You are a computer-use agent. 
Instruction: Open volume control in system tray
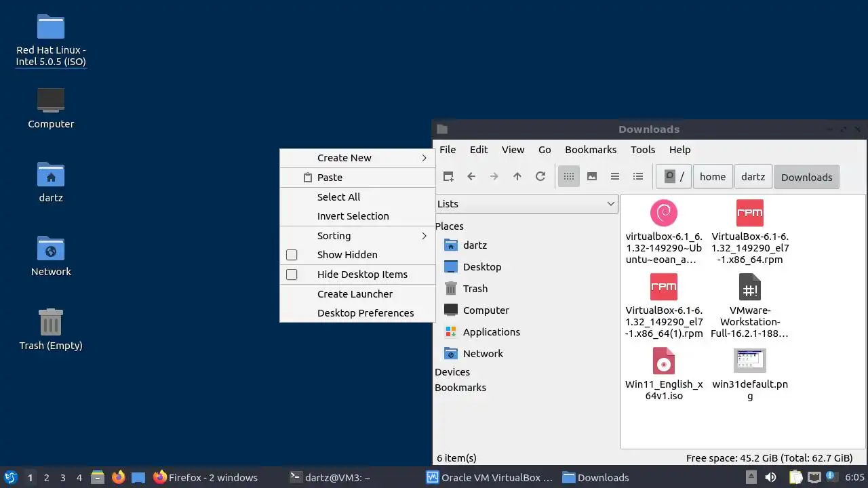point(770,477)
